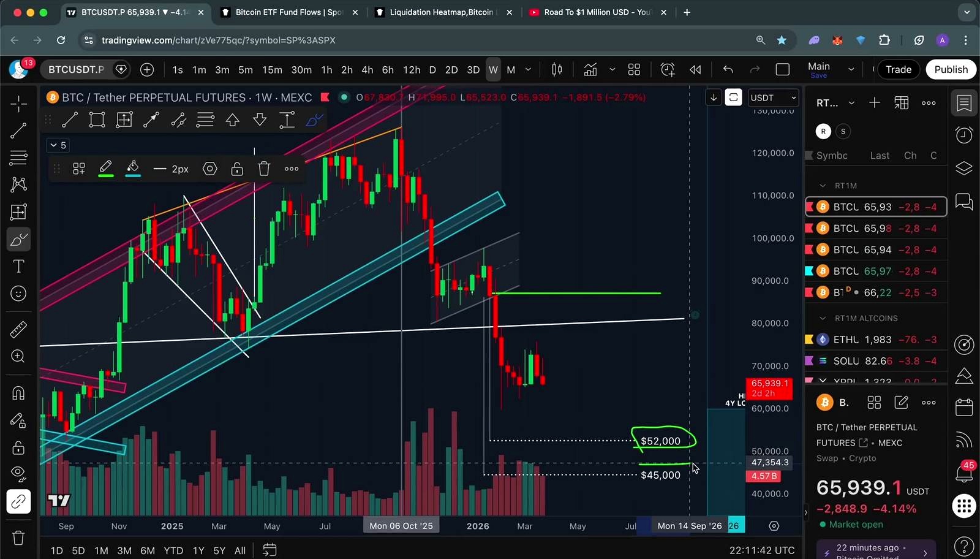Undo the last chart action

coord(728,70)
